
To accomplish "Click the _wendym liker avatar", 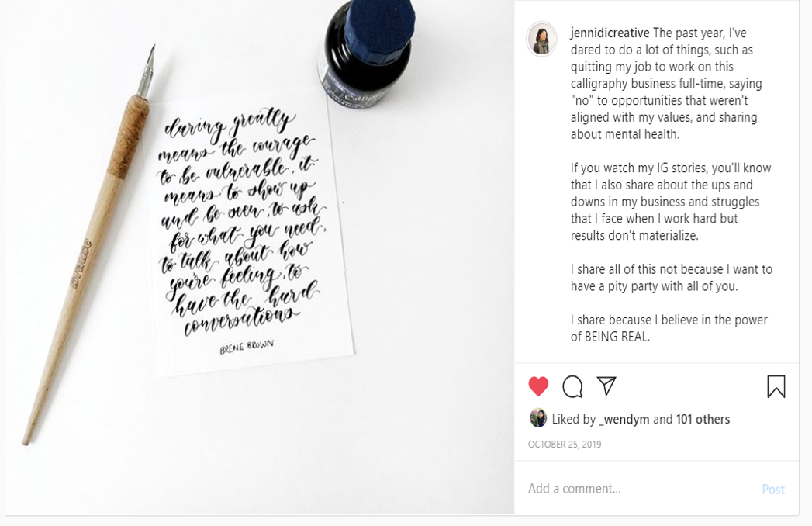I will pos(537,418).
